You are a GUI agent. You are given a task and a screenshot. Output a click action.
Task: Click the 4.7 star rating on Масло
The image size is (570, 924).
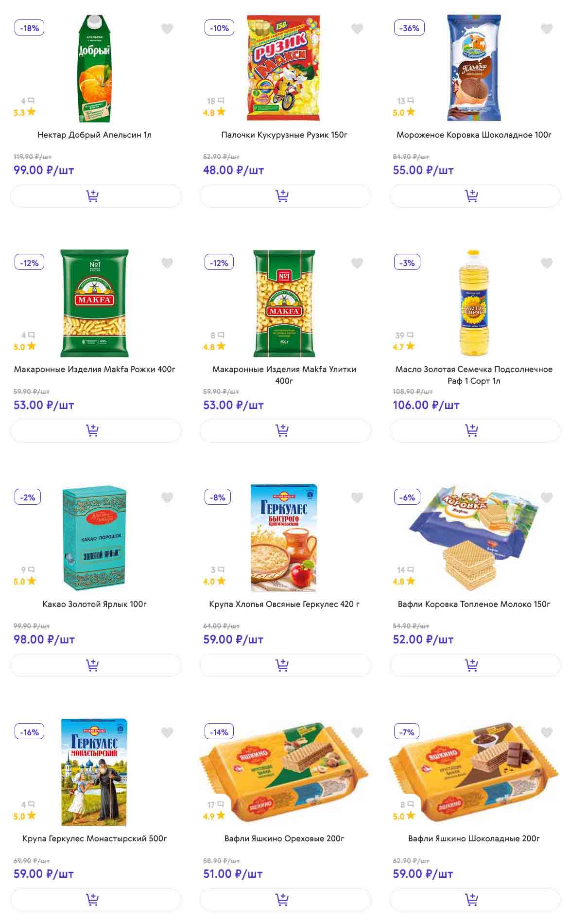click(x=403, y=347)
